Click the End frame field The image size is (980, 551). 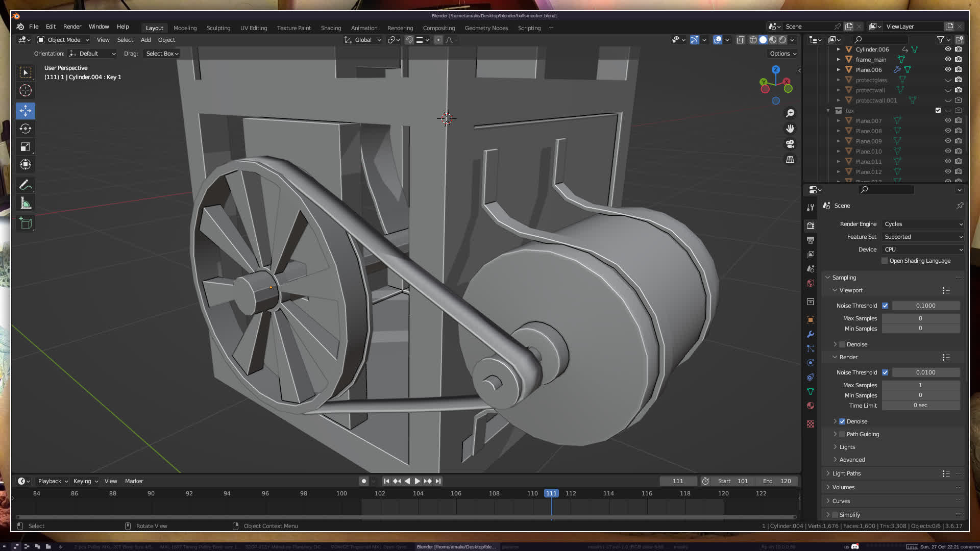pos(777,481)
